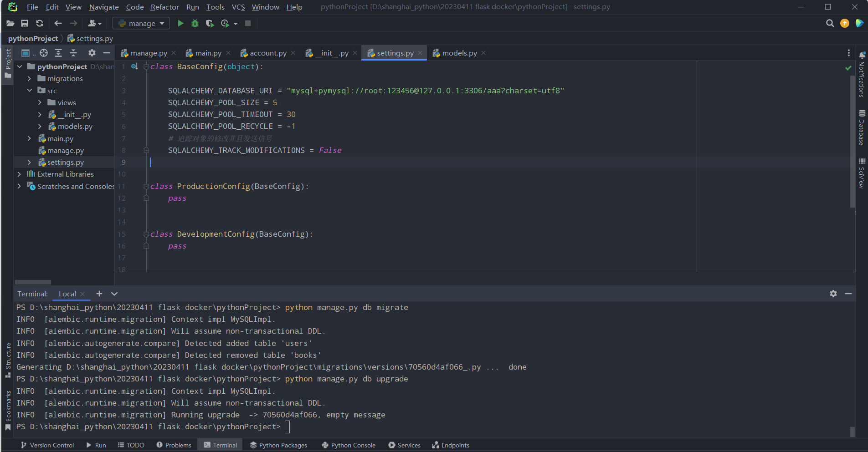Expand the models.py file node
Screen dimensions: 868x452
tap(40, 126)
